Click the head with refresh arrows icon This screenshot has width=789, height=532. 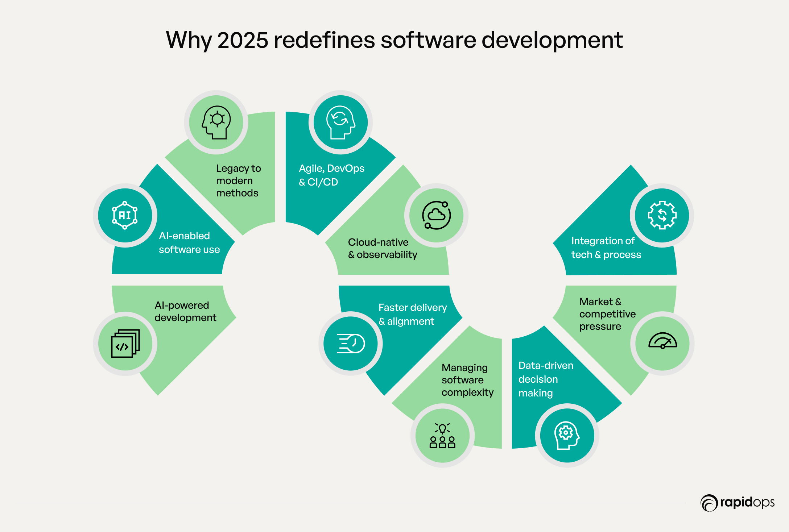[340, 122]
